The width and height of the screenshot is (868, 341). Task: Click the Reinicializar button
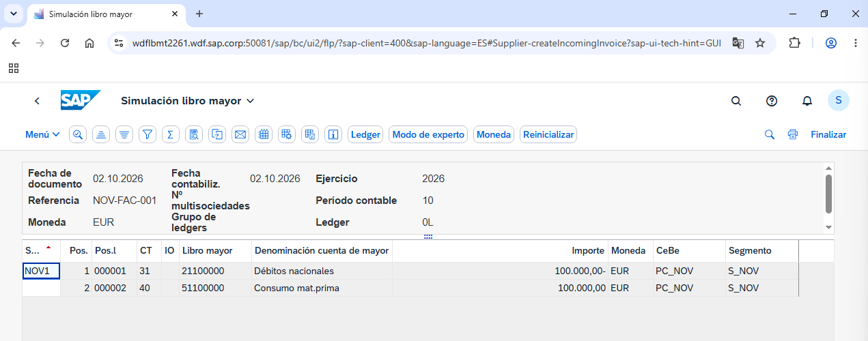548,134
